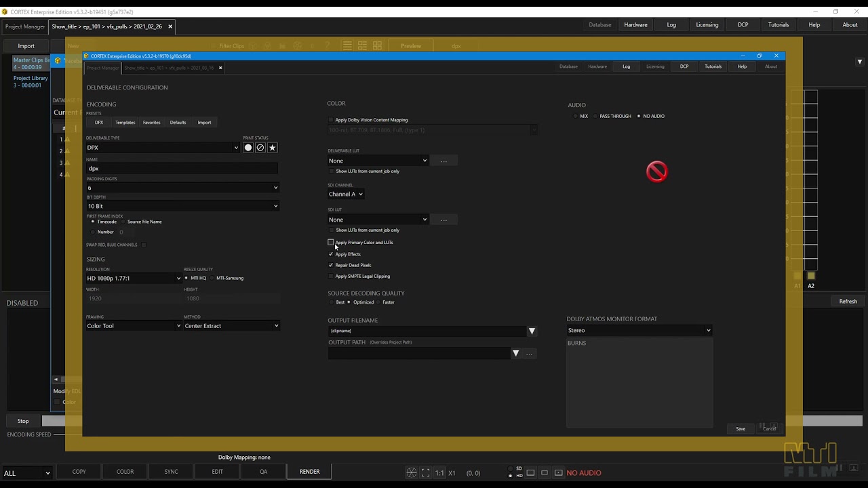Screen dimensions: 868x488
Task: Click the fullscreen brackets icon in bottom bar
Action: pyautogui.click(x=426, y=473)
